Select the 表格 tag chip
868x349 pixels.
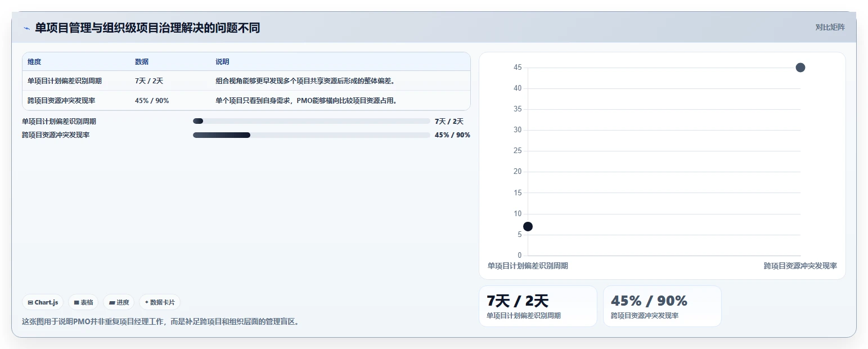(83, 302)
